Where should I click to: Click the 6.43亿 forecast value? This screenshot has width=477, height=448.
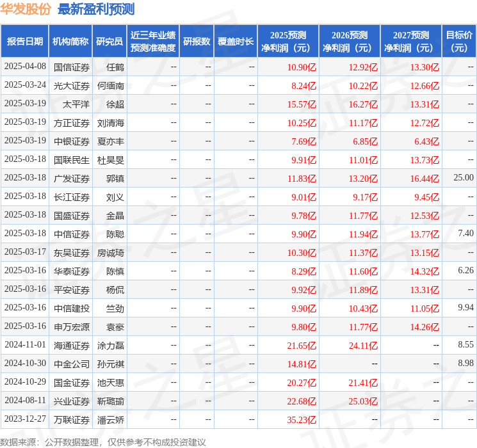427,141
